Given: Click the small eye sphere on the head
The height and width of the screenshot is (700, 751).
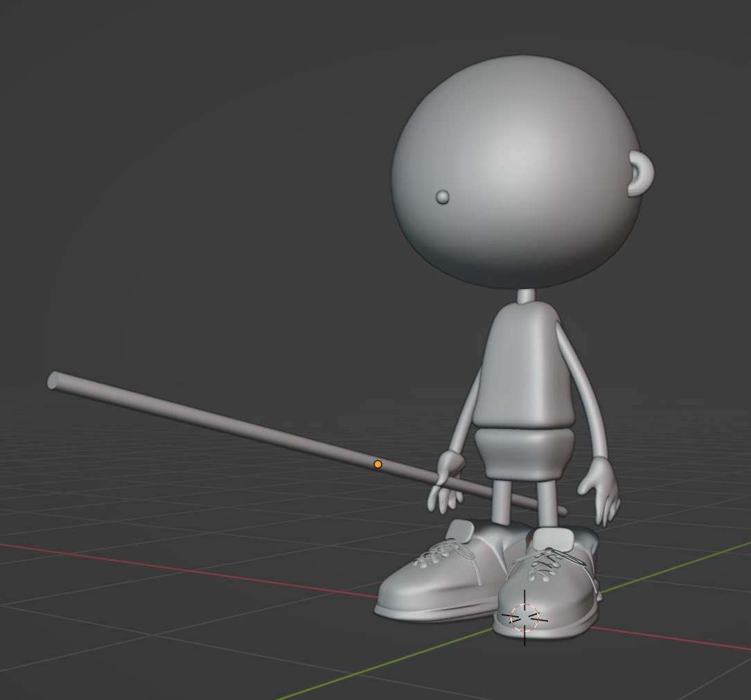Looking at the screenshot, I should (x=443, y=197).
